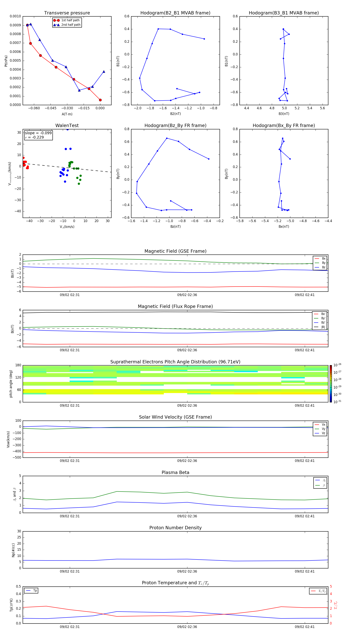Image resolution: width=351 pixels, height=644 pixels.
Task: Click Suprathermal Electrons Pitch Angle Distribution title
Action: tap(175, 362)
